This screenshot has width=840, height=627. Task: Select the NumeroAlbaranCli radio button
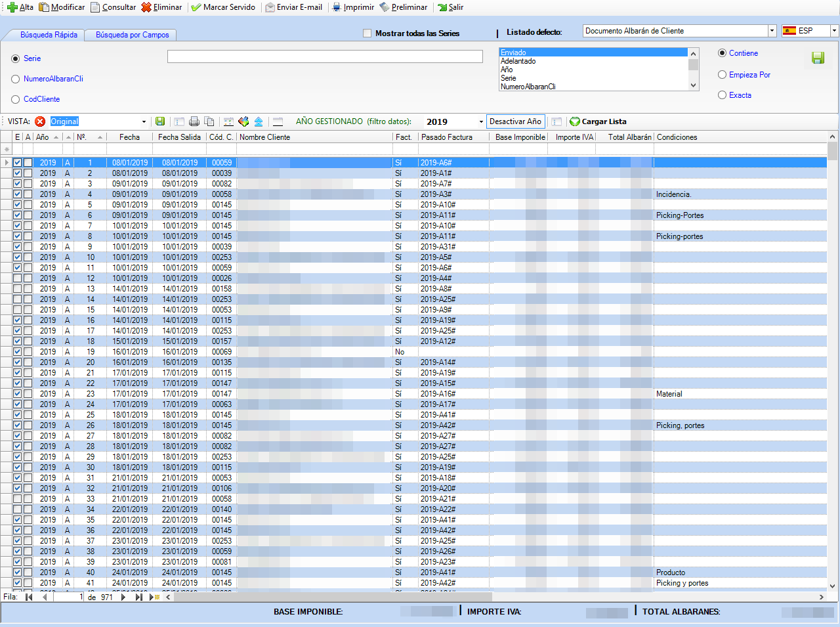(16, 79)
